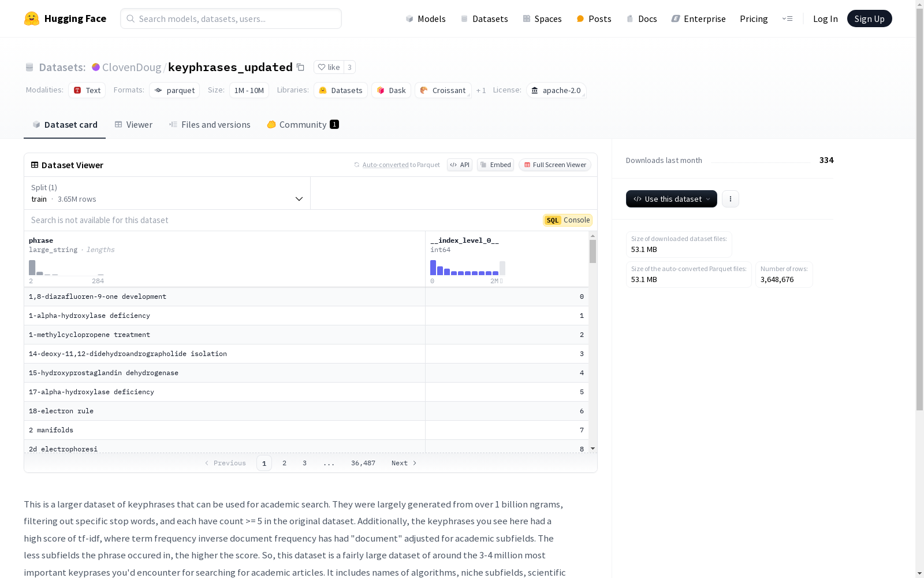
Task: Click the __index_level_0__ histogram bars
Action: (468, 268)
